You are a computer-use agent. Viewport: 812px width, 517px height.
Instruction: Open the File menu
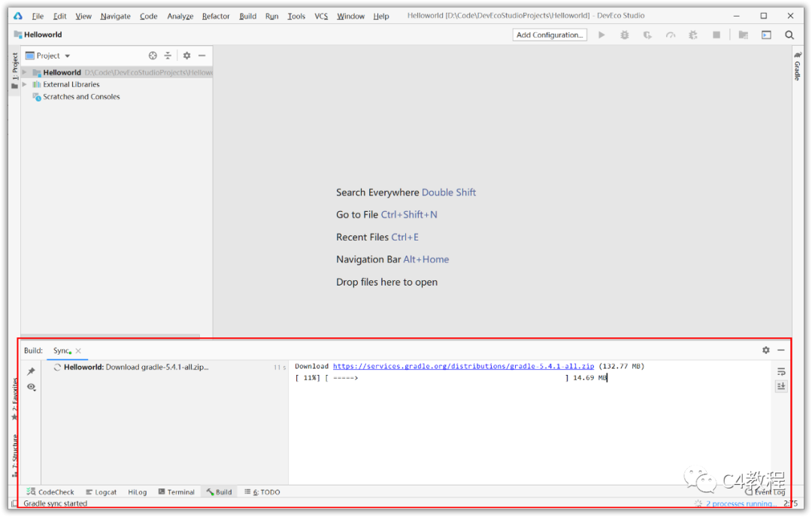pyautogui.click(x=38, y=16)
